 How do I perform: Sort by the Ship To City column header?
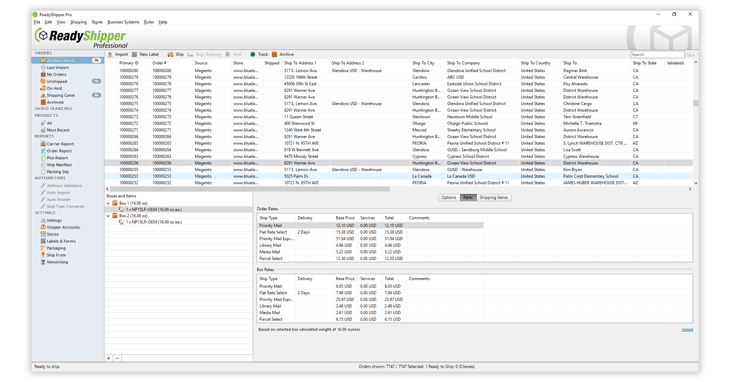click(423, 63)
